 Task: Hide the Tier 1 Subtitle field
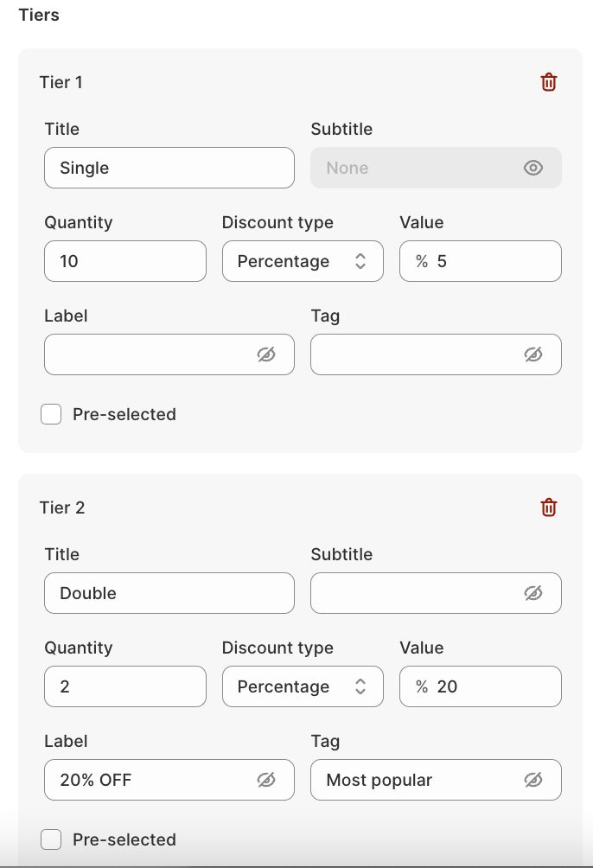pyautogui.click(x=533, y=168)
